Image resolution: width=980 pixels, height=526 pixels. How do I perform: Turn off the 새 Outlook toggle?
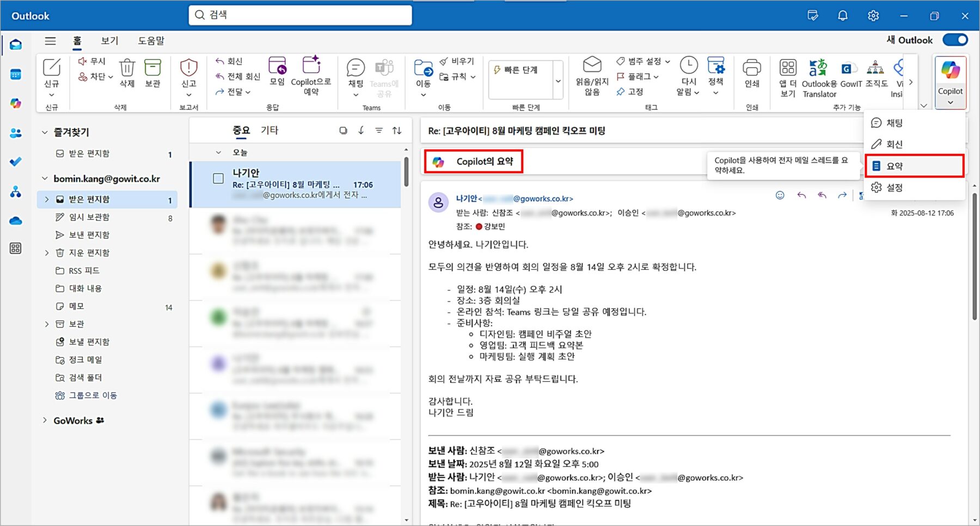[x=955, y=40]
